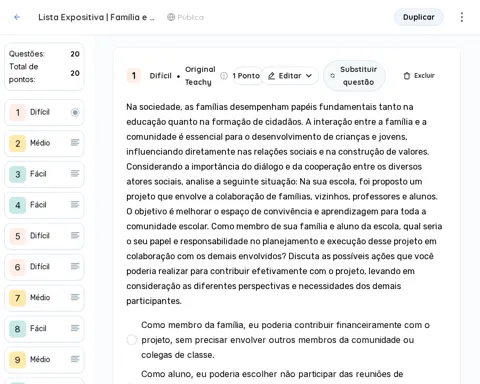Click the Original Teachy label
Image resolution: width=480 pixels, height=384 pixels.
click(x=200, y=76)
